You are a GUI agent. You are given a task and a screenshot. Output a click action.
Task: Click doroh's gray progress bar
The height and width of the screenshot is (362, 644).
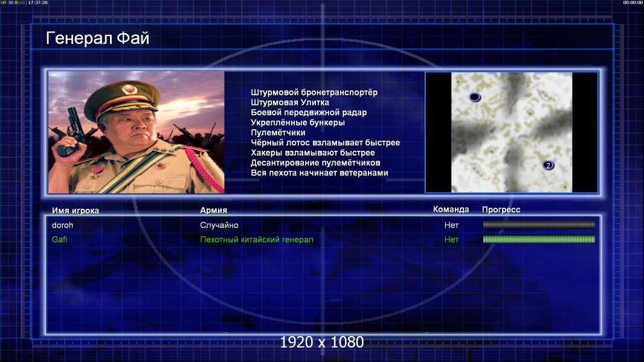[x=539, y=224]
